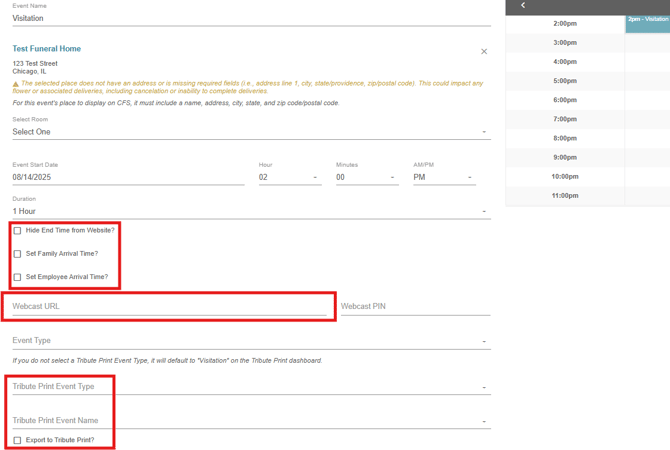Open the Select Room dropdown

250,132
